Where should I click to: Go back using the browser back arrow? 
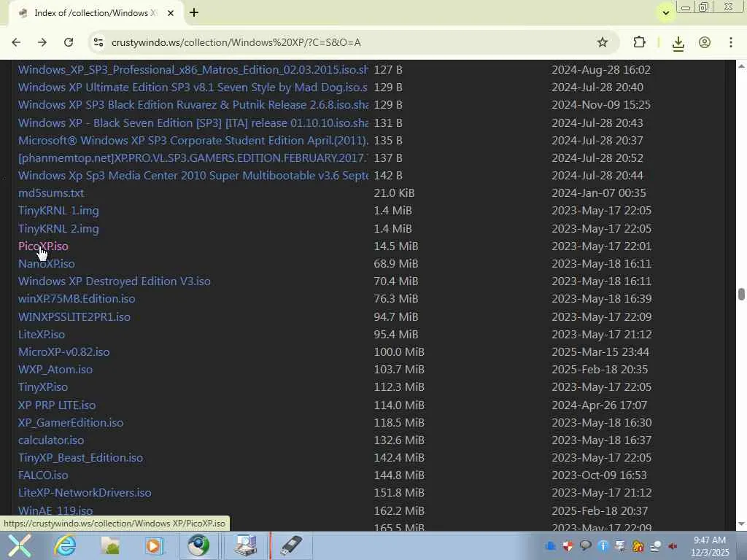pos(16,42)
